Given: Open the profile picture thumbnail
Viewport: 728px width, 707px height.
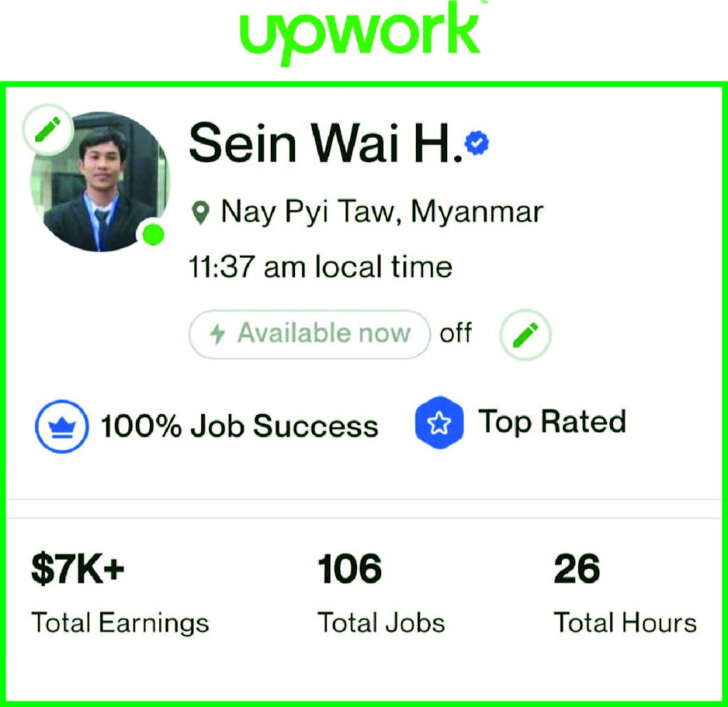Looking at the screenshot, I should coord(100,181).
